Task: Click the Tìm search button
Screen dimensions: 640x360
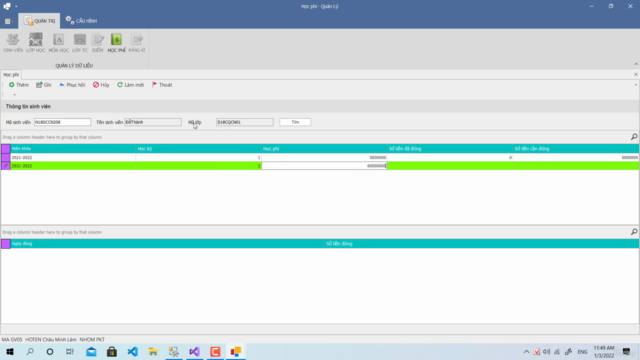Action: [295, 122]
